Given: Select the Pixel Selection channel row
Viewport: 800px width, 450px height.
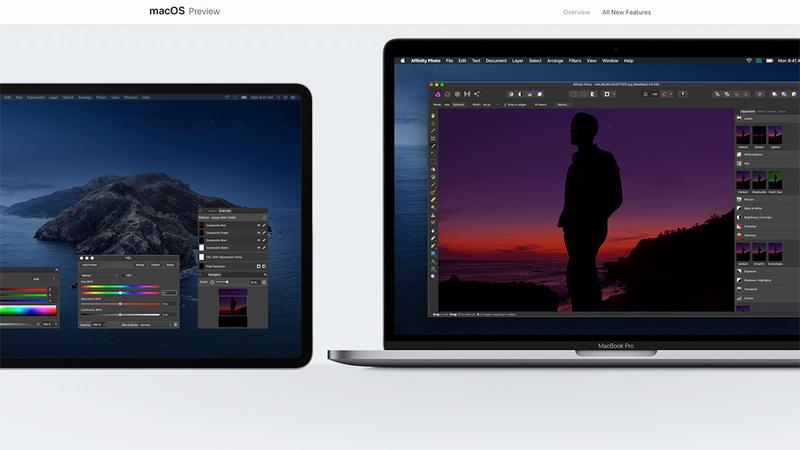Looking at the screenshot, I should pos(233,266).
